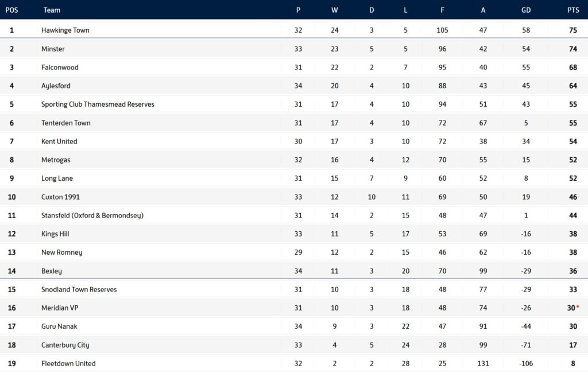Click the red asterisk beside Meridian VP's points

(578, 307)
